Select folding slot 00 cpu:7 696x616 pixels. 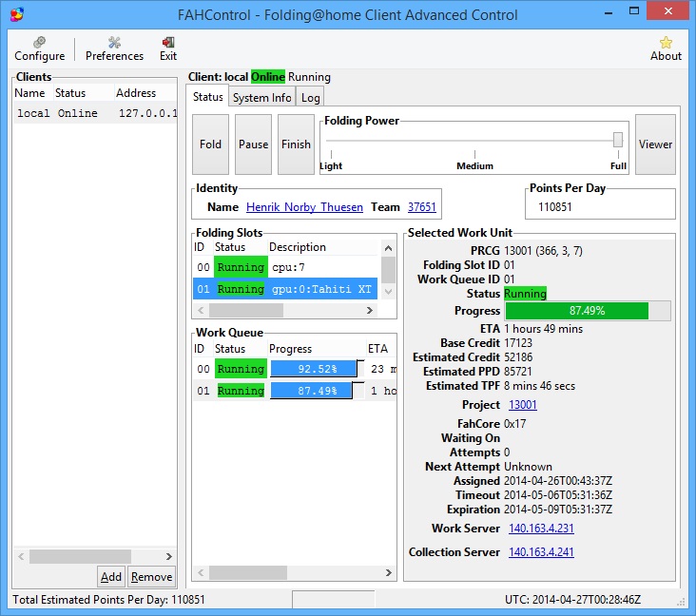285,267
